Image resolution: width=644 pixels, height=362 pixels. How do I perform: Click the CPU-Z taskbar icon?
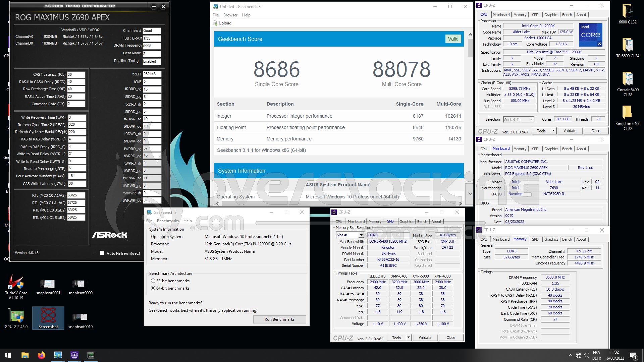tap(74, 355)
